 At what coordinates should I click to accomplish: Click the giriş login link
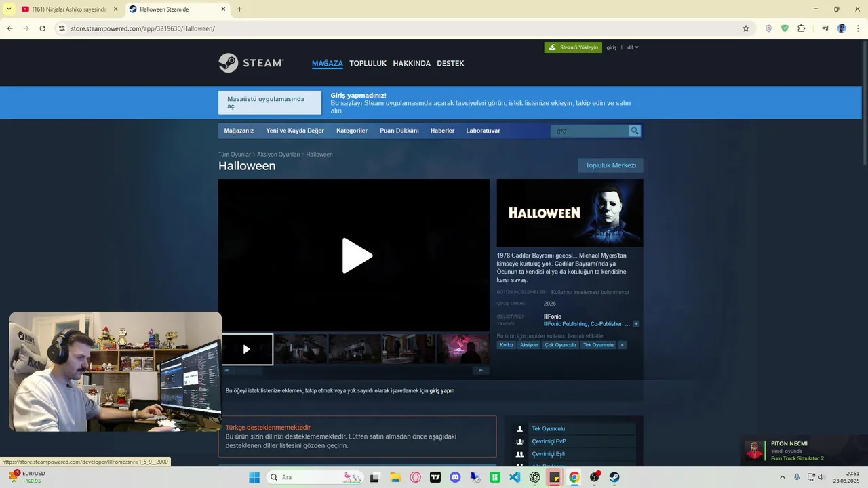[612, 47]
